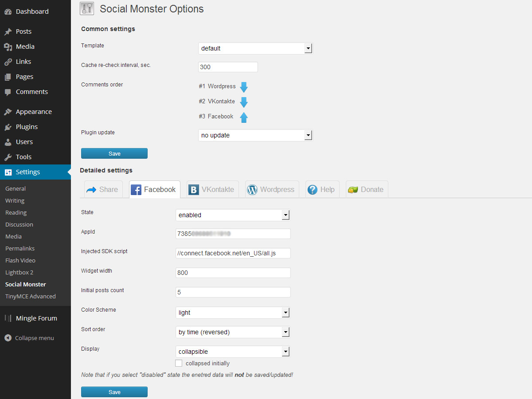Open the Discussion settings submenu
The width and height of the screenshot is (532, 399).
point(19,225)
